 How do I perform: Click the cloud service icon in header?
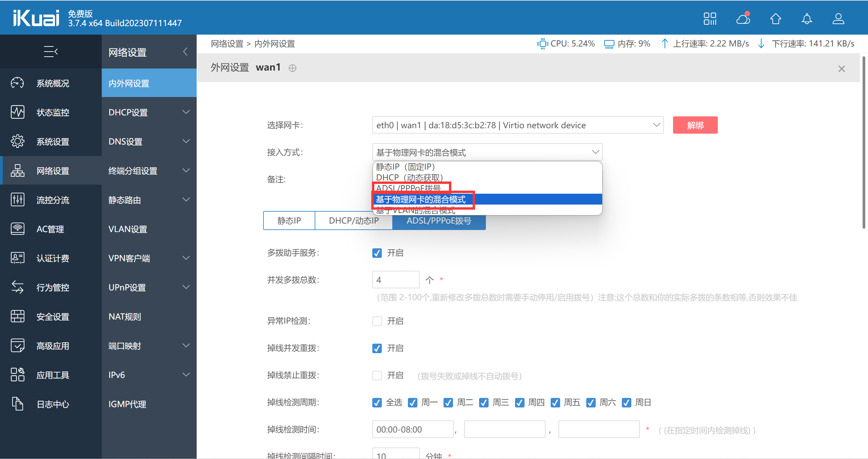click(x=743, y=19)
